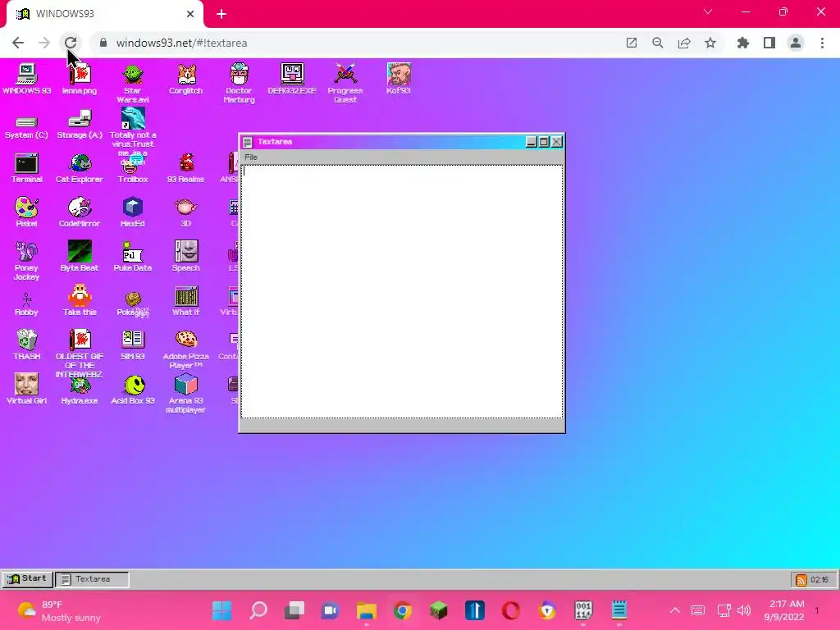Click the browser zoom magnifier icon
This screenshot has height=630, width=840.
[x=657, y=43]
